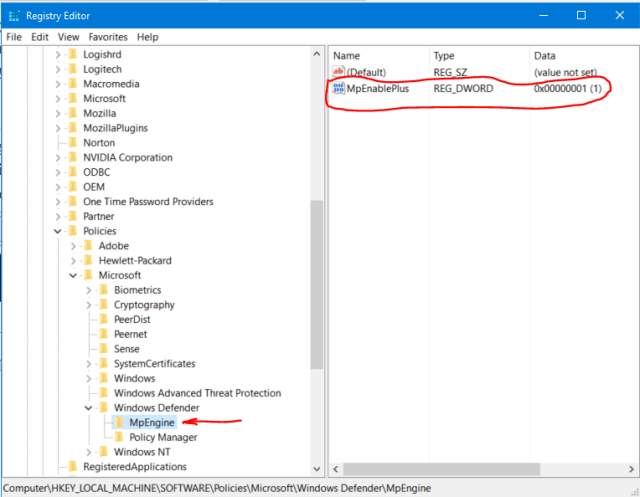Select the Microsoft key under Policies
640x497 pixels.
(120, 275)
